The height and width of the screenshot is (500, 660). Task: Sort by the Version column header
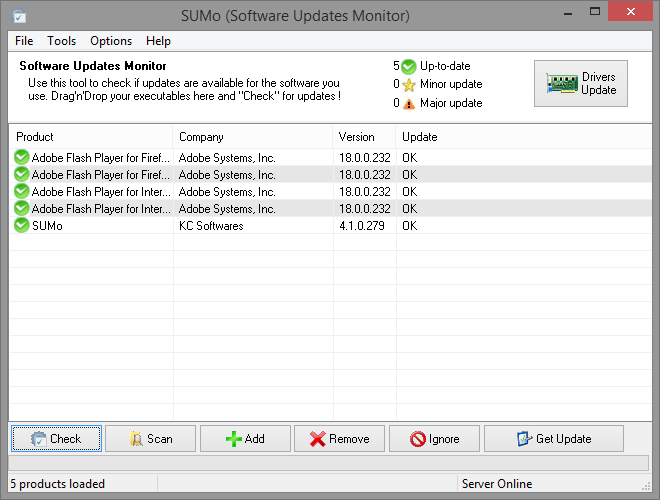tap(364, 137)
